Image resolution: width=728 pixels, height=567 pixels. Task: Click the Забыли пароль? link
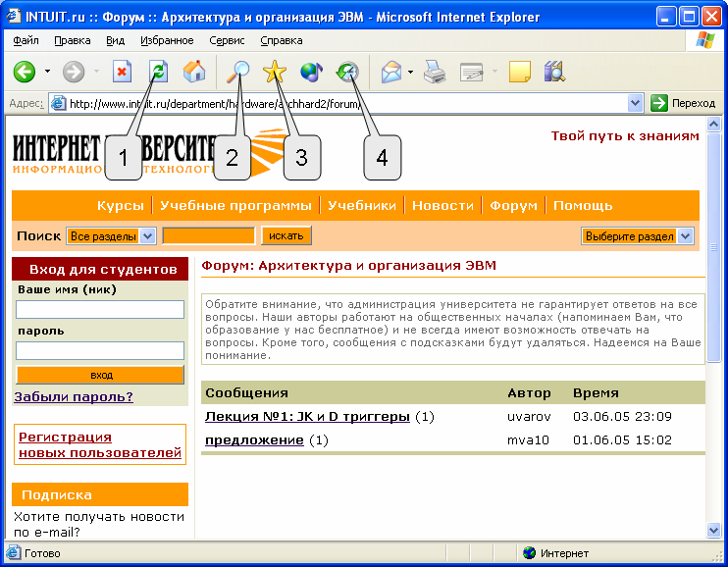(74, 396)
